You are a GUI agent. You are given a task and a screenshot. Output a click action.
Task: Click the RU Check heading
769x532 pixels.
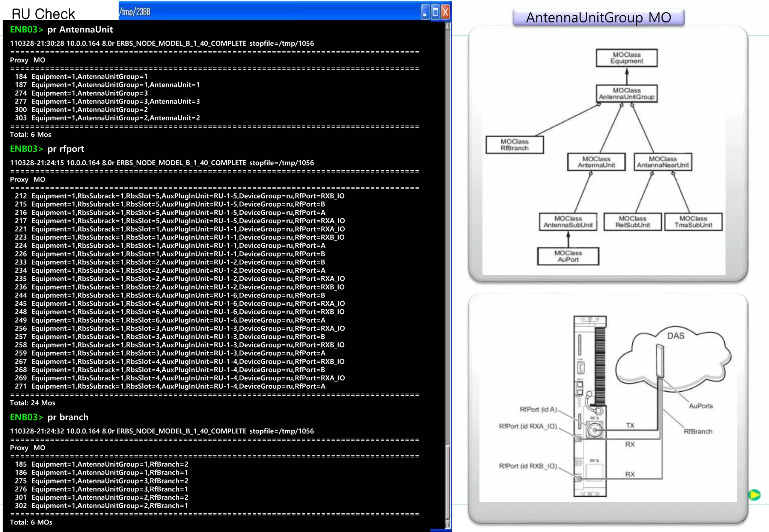[x=43, y=14]
